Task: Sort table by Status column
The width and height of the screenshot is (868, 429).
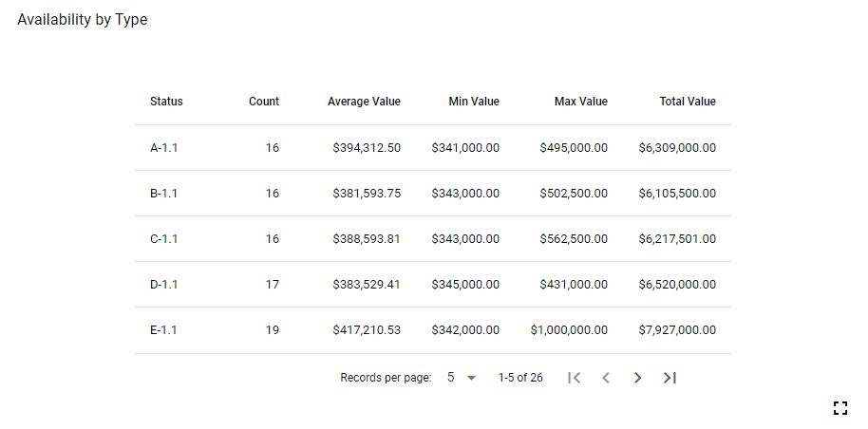Action: (166, 102)
